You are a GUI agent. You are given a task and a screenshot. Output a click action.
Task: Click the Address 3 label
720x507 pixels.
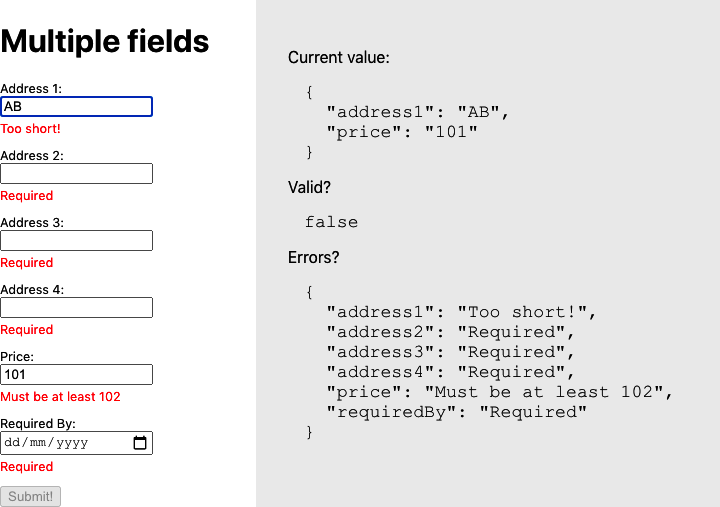point(32,222)
